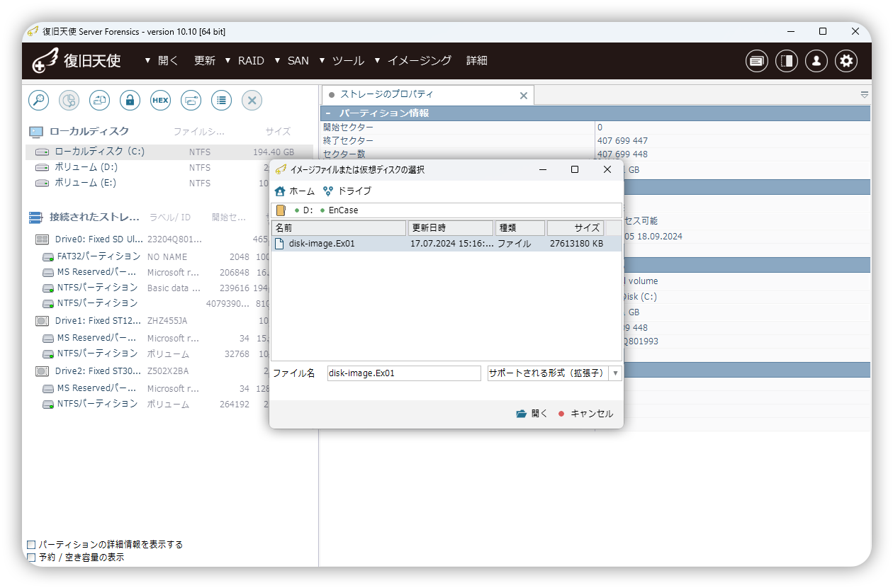
Task: Click the folder icon in the dialog path bar
Action: pyautogui.click(x=281, y=210)
